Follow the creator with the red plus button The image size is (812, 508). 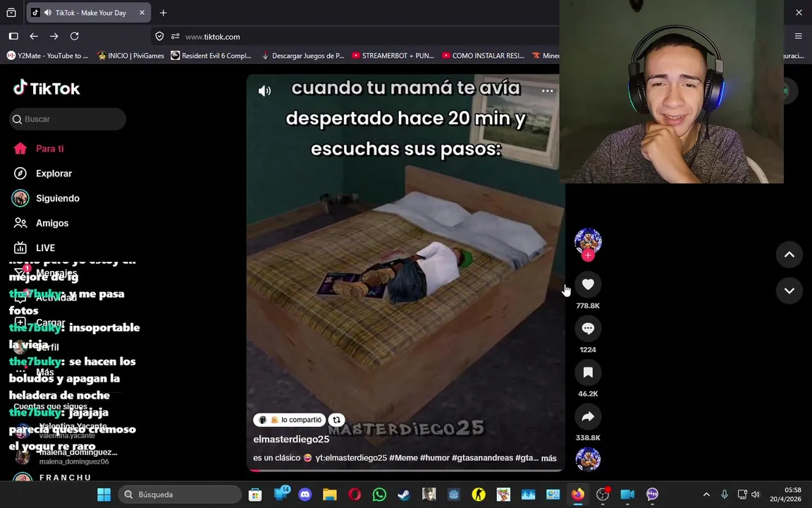(588, 255)
